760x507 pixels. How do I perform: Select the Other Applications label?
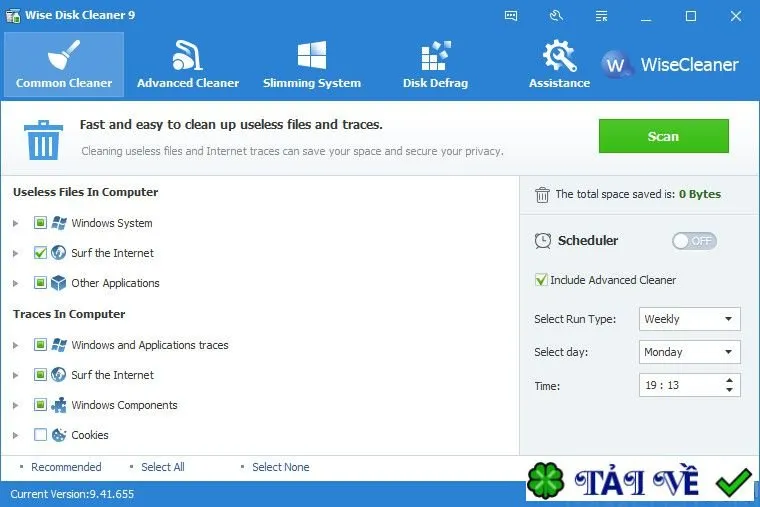click(x=115, y=283)
